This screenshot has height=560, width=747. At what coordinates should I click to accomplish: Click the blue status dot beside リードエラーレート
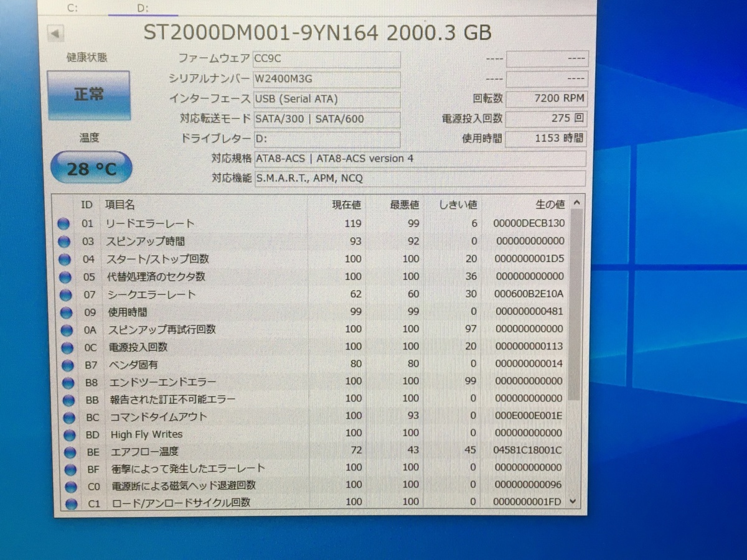64,224
